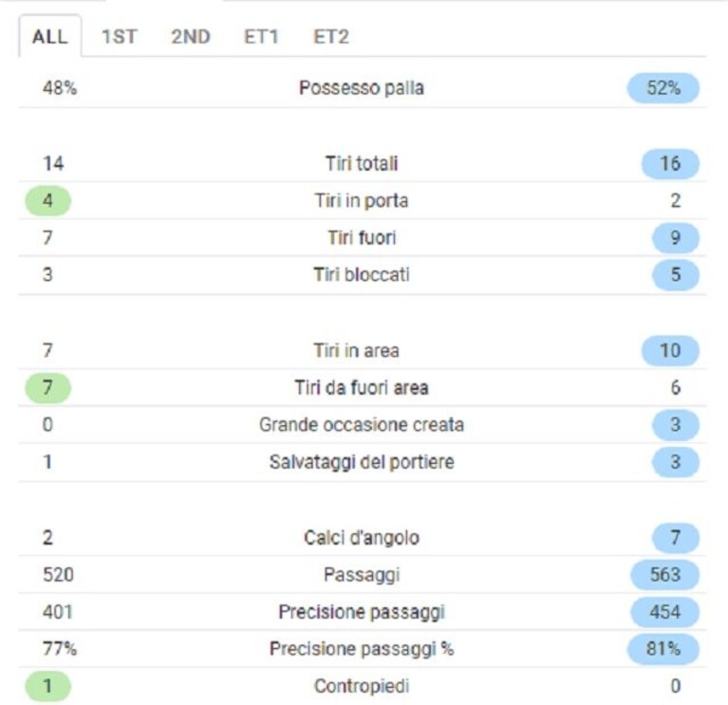This screenshot has height=705, width=728.
Task: Open the 1ST half tab
Action: [120, 36]
